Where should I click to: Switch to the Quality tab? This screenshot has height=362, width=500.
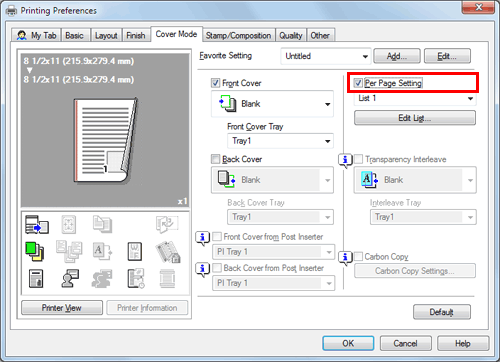pos(291,35)
